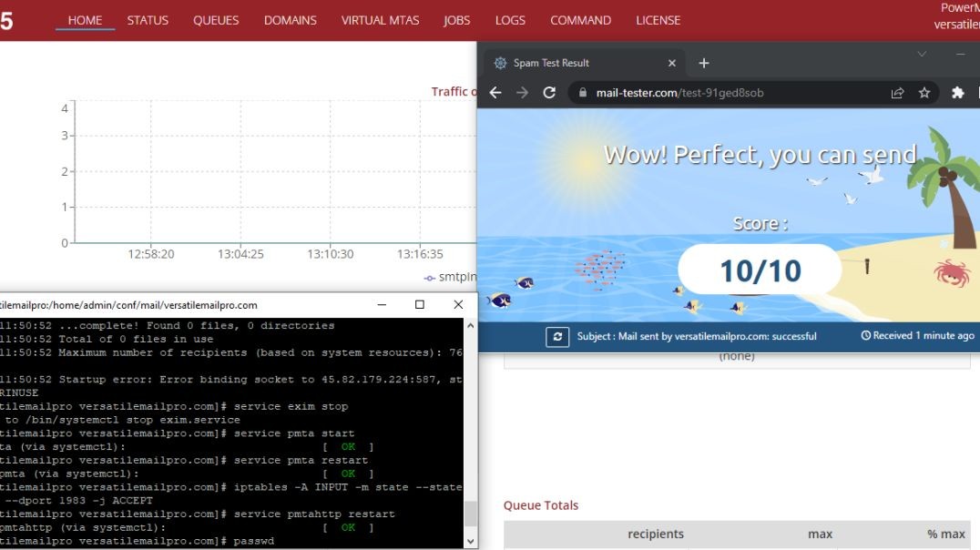Open the share page icon
The height and width of the screenshot is (550, 980).
pos(897,93)
